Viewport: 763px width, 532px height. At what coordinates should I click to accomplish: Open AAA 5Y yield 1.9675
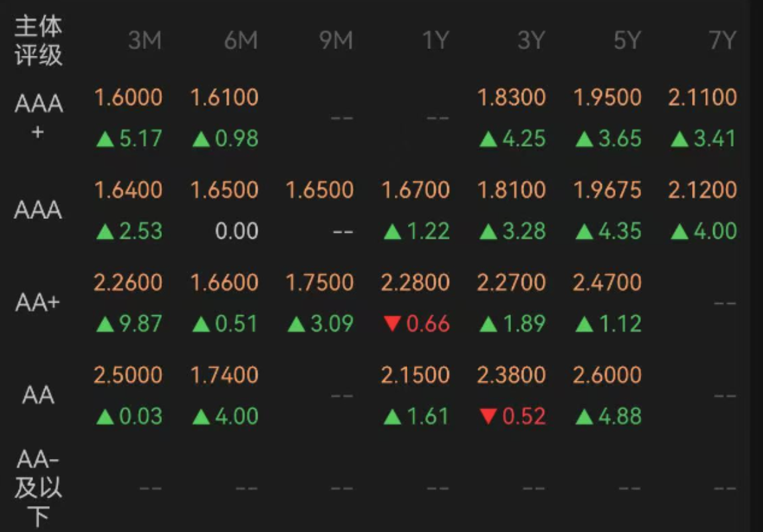point(607,190)
